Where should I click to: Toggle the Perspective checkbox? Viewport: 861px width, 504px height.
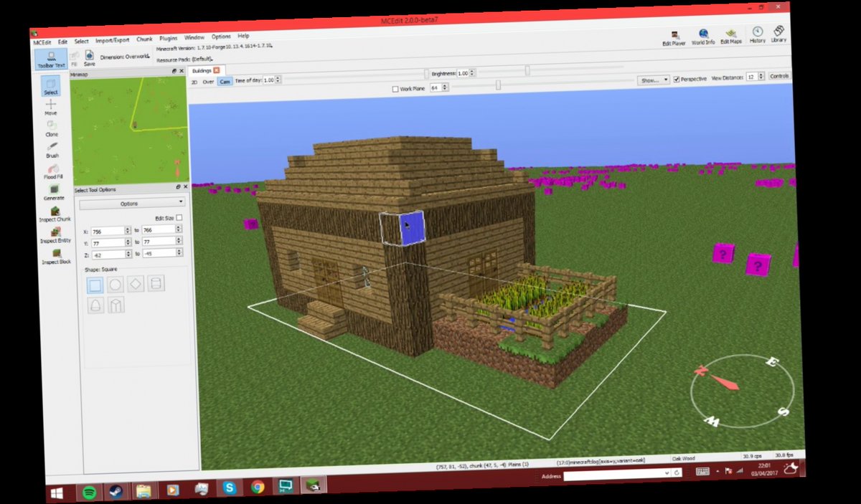tap(677, 80)
